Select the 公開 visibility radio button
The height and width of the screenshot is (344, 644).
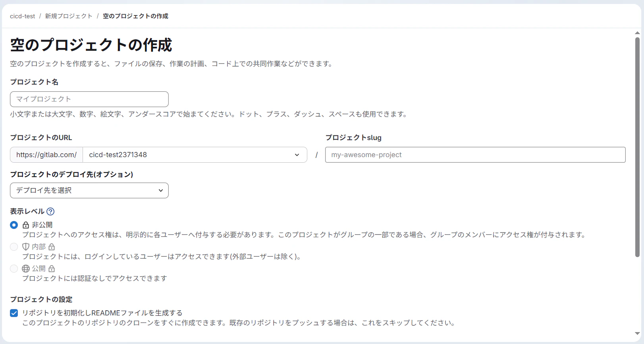14,269
